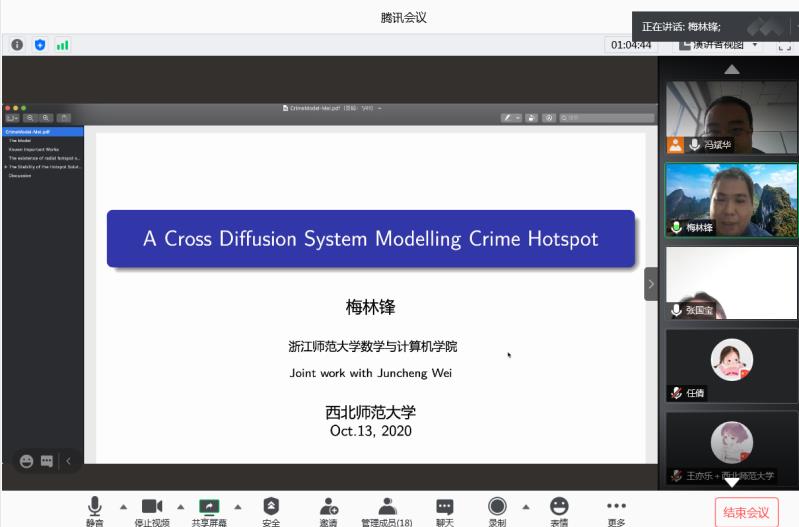
Task: Click the Share Screen icon
Action: coord(209,509)
